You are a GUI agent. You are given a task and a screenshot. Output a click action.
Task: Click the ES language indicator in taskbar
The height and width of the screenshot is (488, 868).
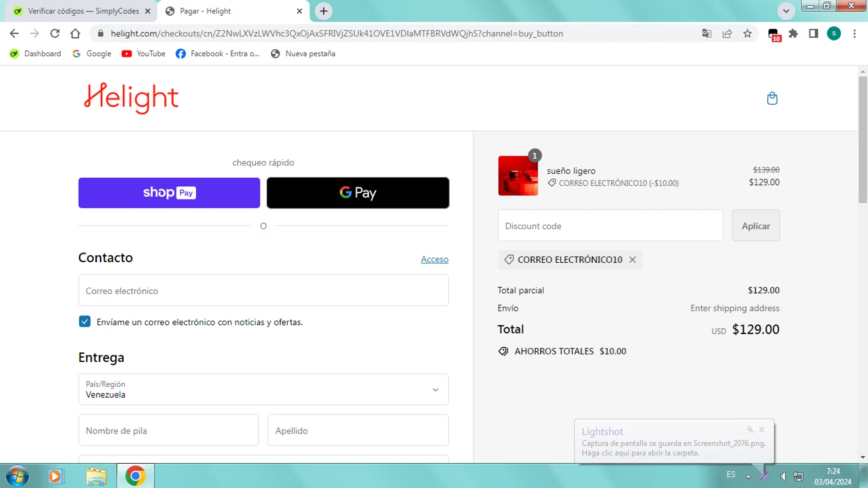point(731,475)
